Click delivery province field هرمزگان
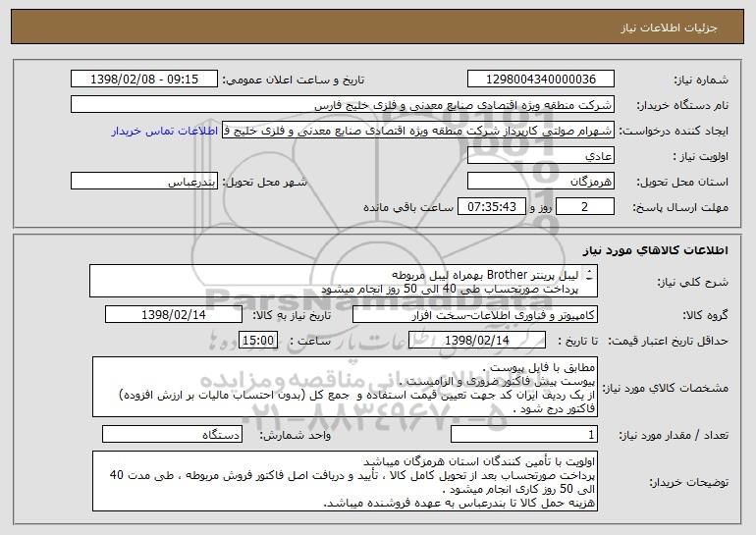 540,182
